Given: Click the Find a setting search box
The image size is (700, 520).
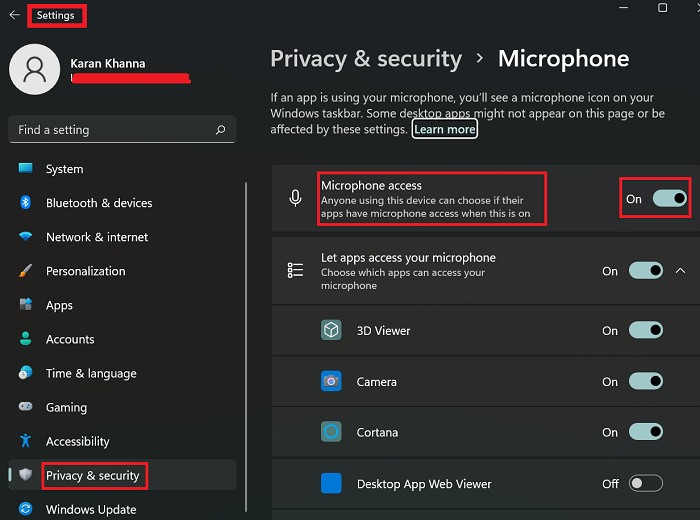Looking at the screenshot, I should pyautogui.click(x=110, y=130).
